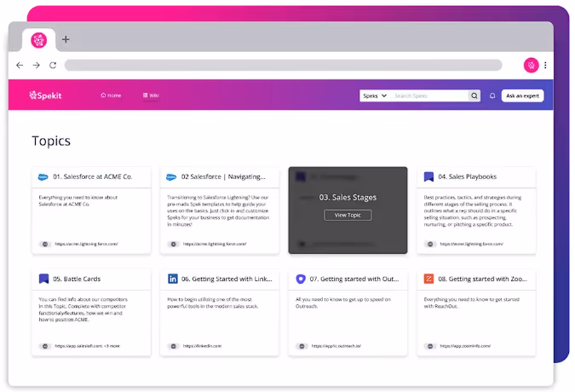Open 01. Salesforce at ACME Co. topic
The height and width of the screenshot is (392, 575).
[x=93, y=176]
